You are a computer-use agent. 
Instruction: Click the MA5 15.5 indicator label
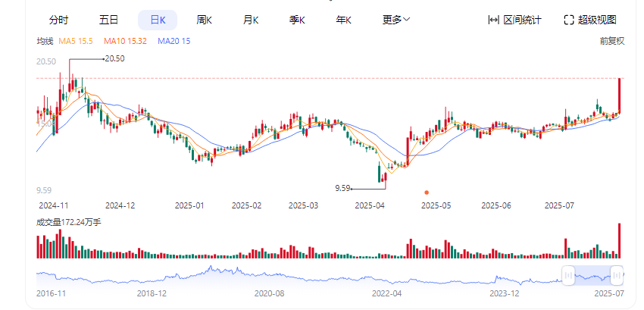coord(76,41)
